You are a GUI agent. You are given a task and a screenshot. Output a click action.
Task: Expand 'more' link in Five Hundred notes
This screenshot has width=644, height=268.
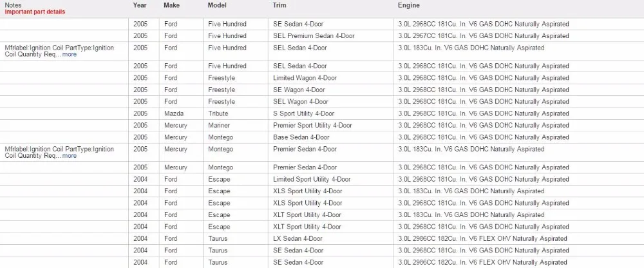pyautogui.click(x=70, y=54)
